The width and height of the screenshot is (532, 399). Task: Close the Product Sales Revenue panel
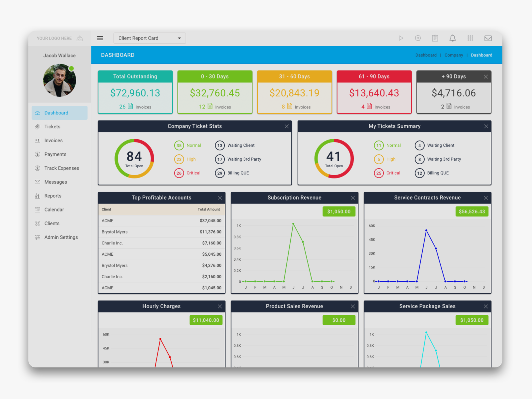point(353,307)
